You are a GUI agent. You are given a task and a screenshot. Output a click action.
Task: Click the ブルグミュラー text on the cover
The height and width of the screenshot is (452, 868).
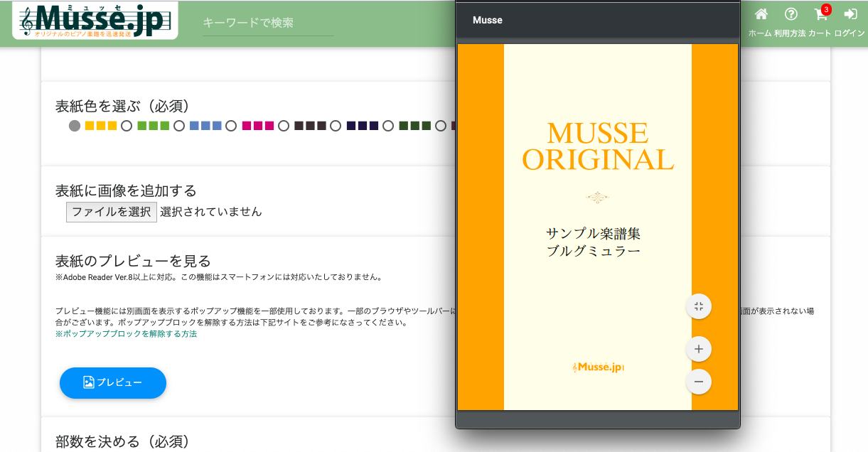pos(594,251)
